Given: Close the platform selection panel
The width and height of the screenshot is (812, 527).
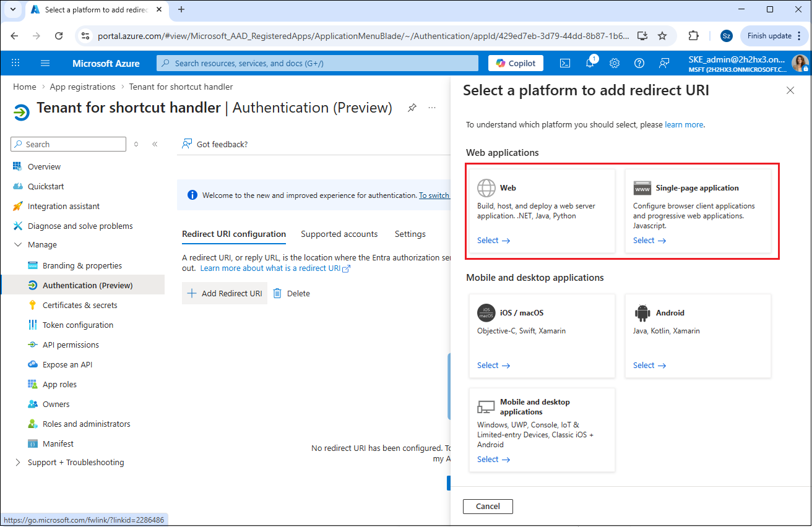Looking at the screenshot, I should point(790,90).
